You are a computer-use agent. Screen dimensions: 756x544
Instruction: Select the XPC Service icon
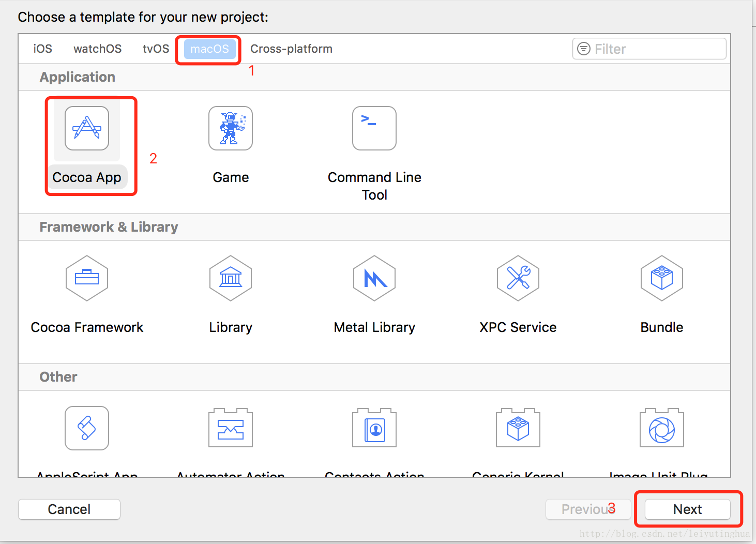point(518,278)
